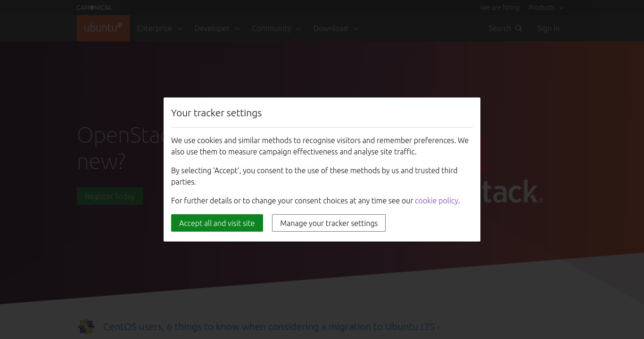
Task: Click the Register Today button
Action: click(110, 196)
